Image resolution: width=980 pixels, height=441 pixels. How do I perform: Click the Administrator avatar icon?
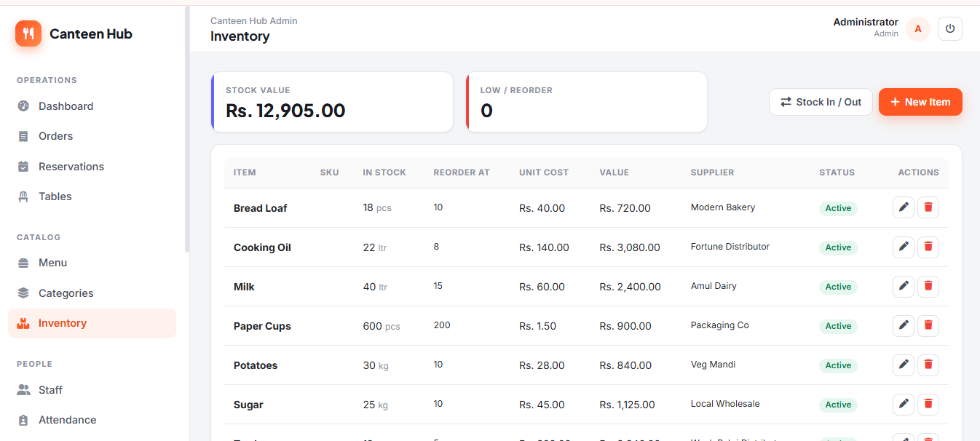(918, 29)
